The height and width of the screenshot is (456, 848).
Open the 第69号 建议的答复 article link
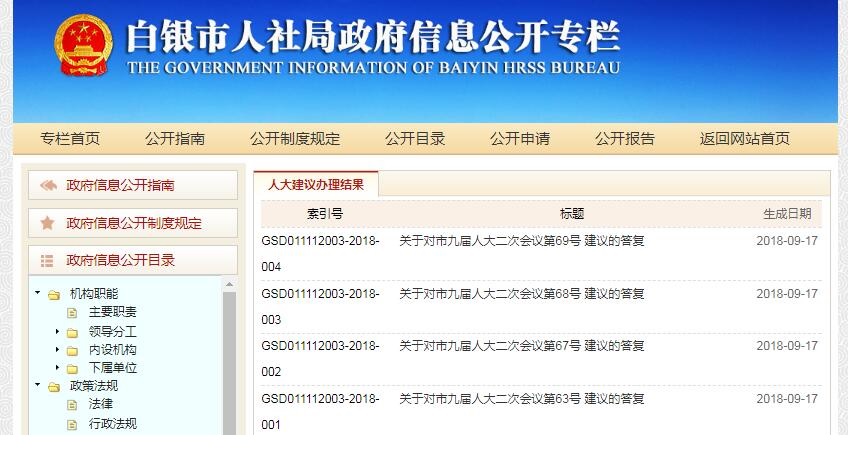click(521, 240)
